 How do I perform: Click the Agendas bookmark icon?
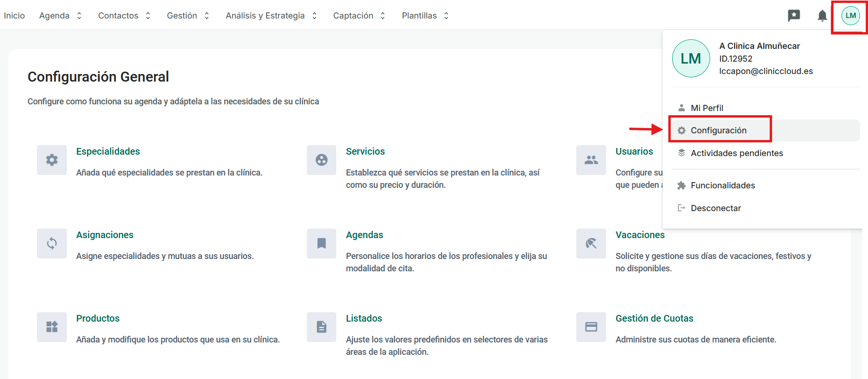pyautogui.click(x=321, y=243)
